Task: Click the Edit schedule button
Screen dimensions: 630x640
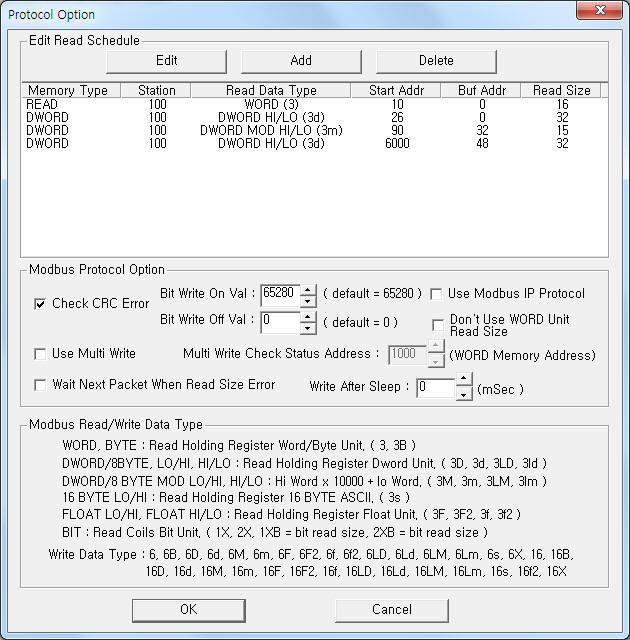Action: coord(166,61)
